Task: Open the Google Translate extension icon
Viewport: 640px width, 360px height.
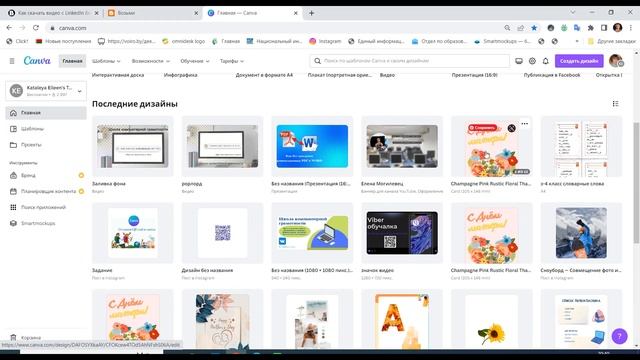Action: click(577, 28)
